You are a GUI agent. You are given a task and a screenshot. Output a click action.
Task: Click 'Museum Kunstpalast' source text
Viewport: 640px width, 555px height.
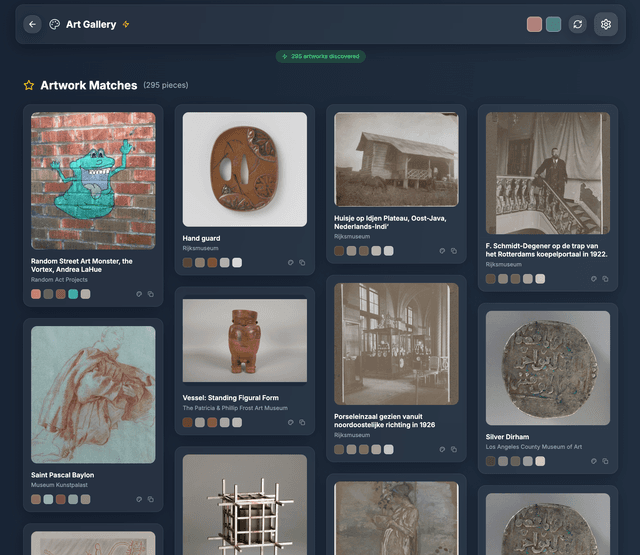[x=59, y=485]
